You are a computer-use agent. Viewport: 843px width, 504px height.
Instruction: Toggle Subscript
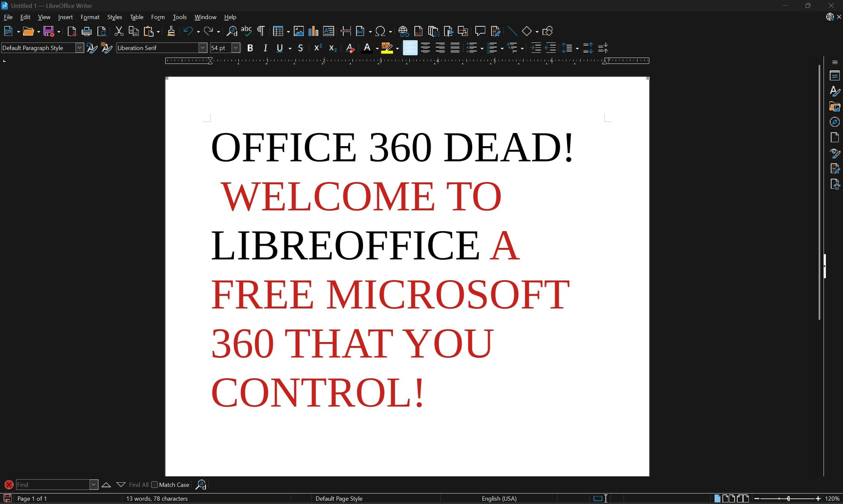tap(333, 48)
